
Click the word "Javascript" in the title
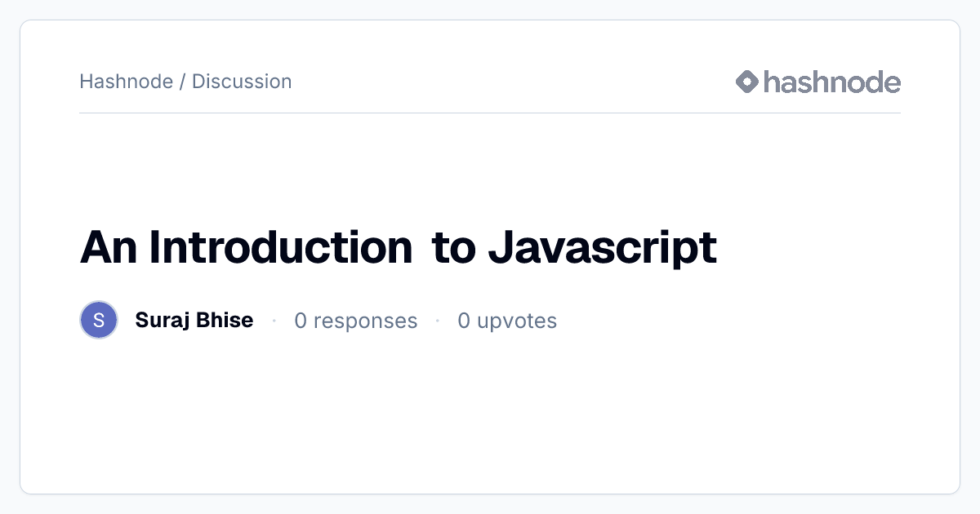[603, 247]
